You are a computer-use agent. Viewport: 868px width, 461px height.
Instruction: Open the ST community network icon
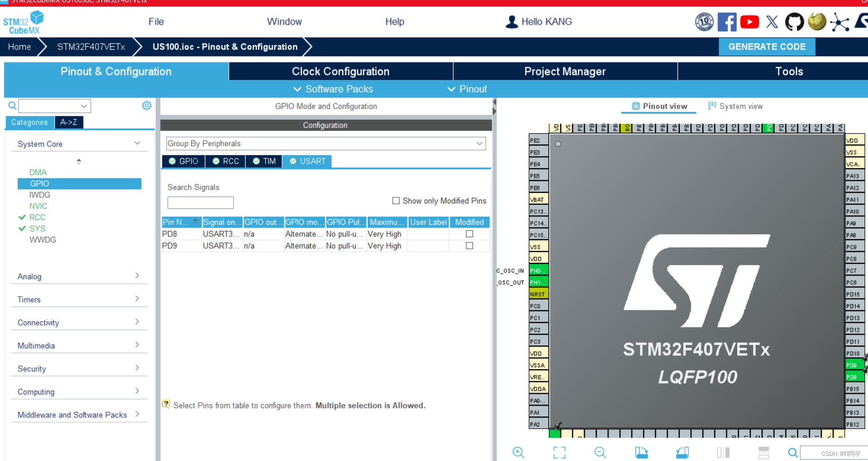point(840,22)
